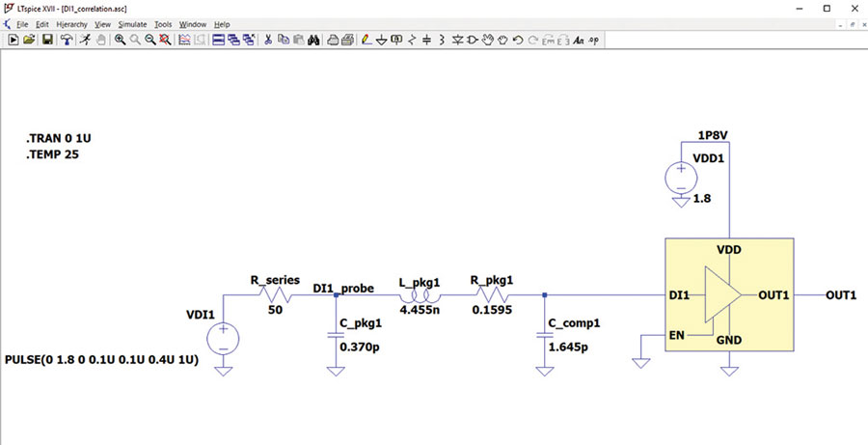Click the .TRAN 0 1U directive text
The width and height of the screenshot is (868, 445).
[x=58, y=139]
